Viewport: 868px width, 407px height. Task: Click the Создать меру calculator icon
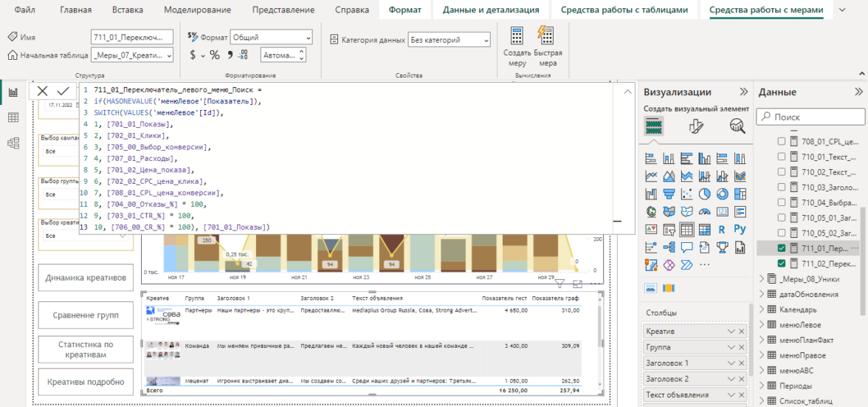pos(517,37)
